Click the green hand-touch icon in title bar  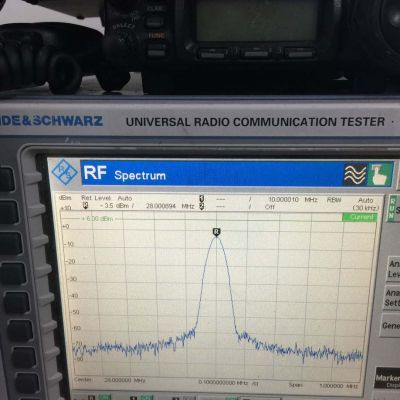[380, 174]
